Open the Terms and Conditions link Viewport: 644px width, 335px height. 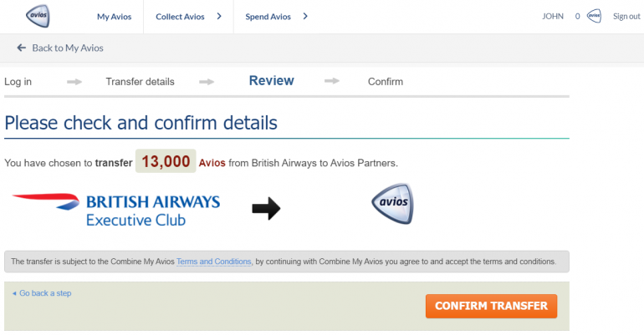pos(214,261)
